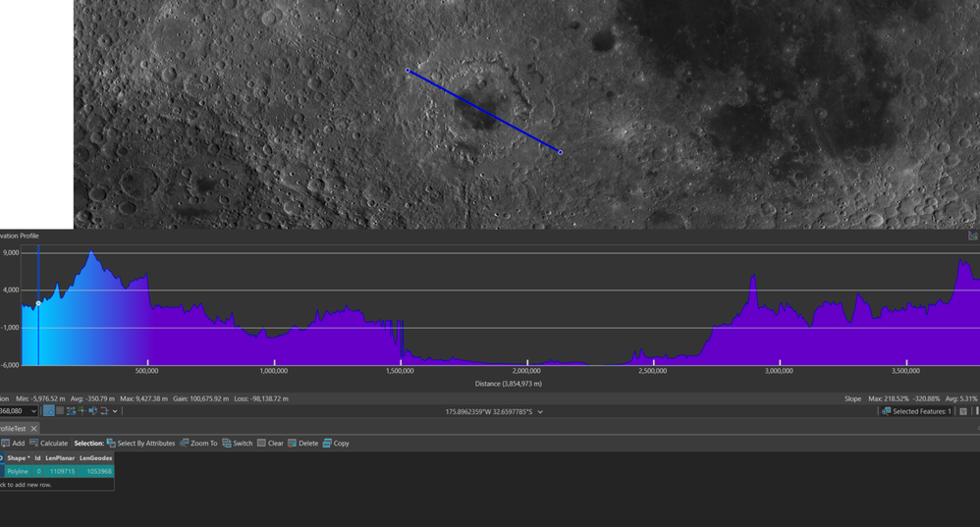The height and width of the screenshot is (527, 980).
Task: Click Calculate field button
Action: (x=49, y=444)
